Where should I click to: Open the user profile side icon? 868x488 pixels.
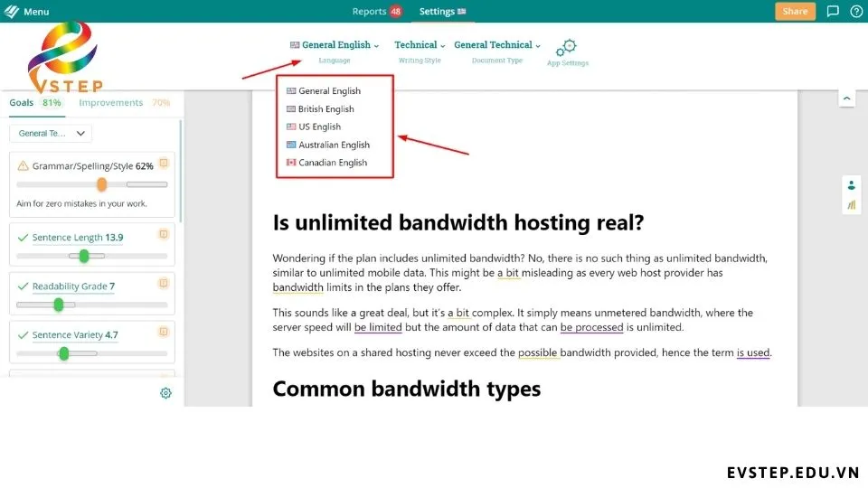[x=851, y=185]
